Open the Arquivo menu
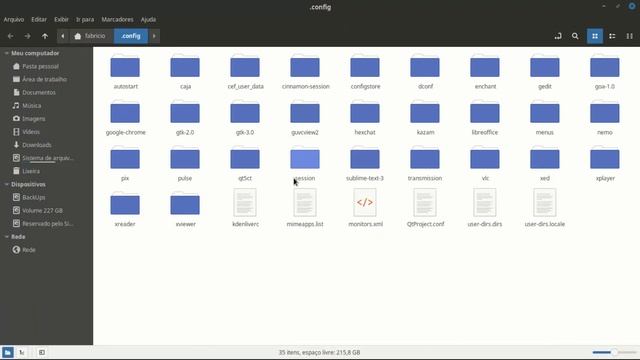This screenshot has width=640, height=360. coord(14,19)
